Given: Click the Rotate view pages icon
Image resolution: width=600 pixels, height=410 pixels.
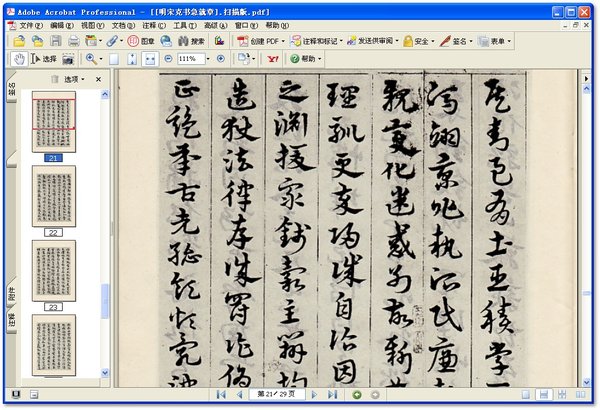Looking at the screenshot, I should point(244,59).
